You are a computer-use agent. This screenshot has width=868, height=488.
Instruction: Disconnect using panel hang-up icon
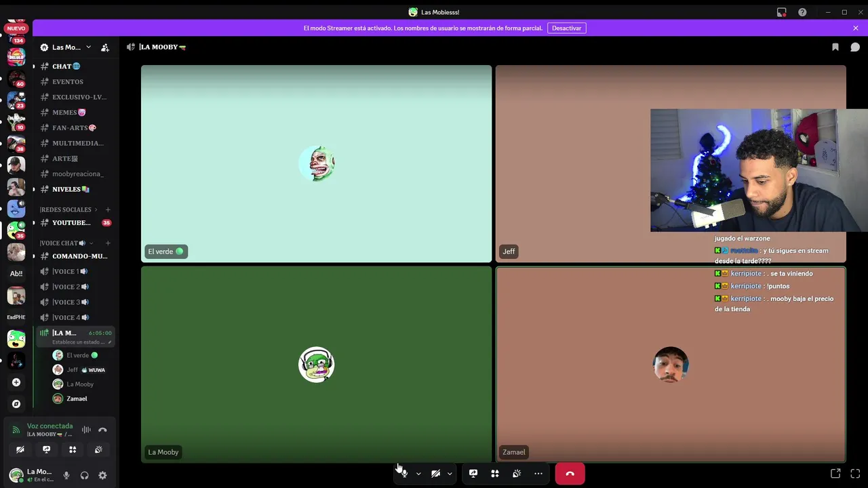[x=102, y=430]
